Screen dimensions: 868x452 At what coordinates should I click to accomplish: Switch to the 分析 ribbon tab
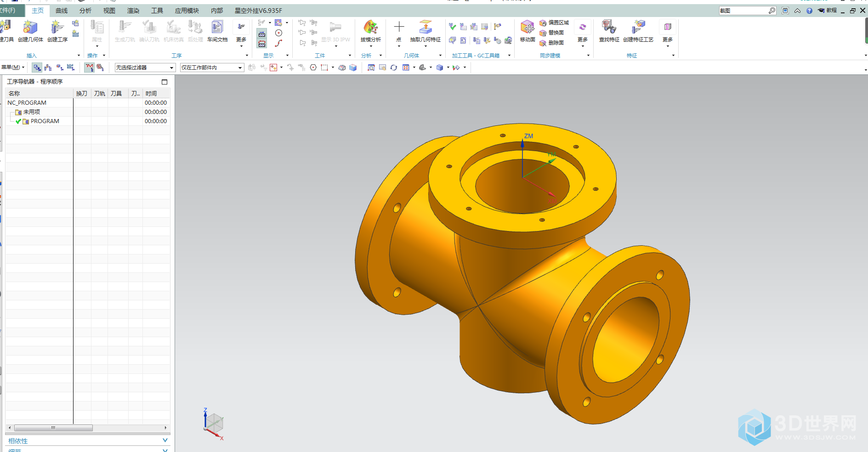coord(85,11)
